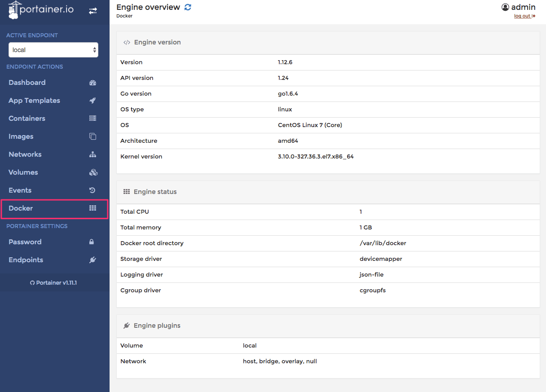This screenshot has width=546, height=392.
Task: Go to App Templates
Action: pos(55,101)
